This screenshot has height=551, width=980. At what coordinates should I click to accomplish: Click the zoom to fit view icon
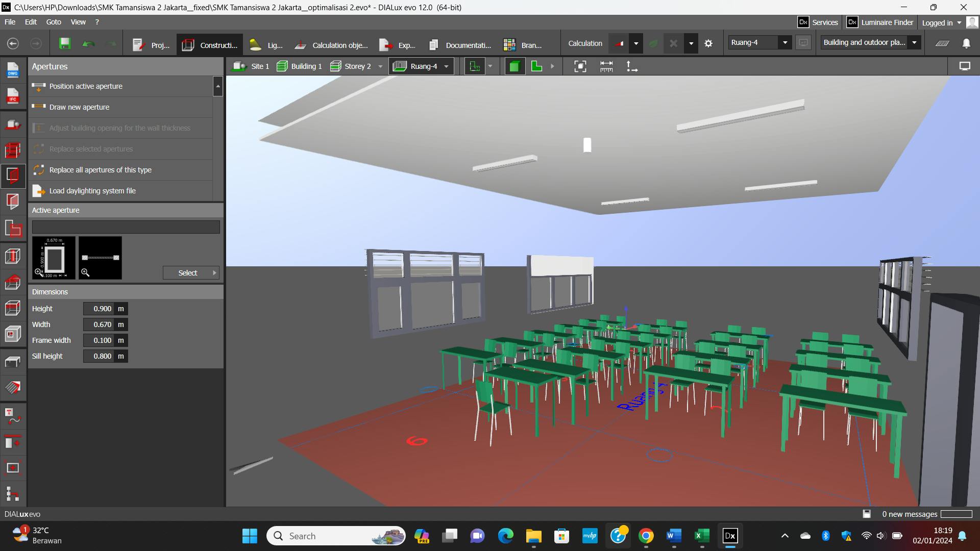point(580,66)
